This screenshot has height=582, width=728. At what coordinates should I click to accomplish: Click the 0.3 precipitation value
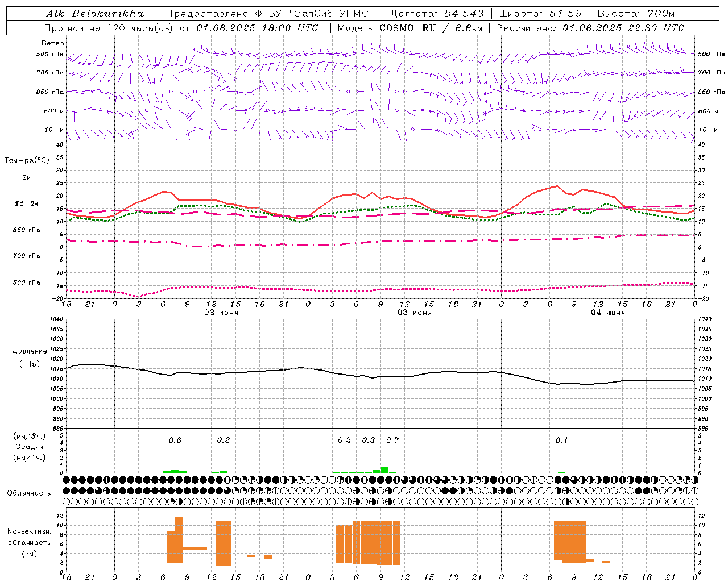369,440
